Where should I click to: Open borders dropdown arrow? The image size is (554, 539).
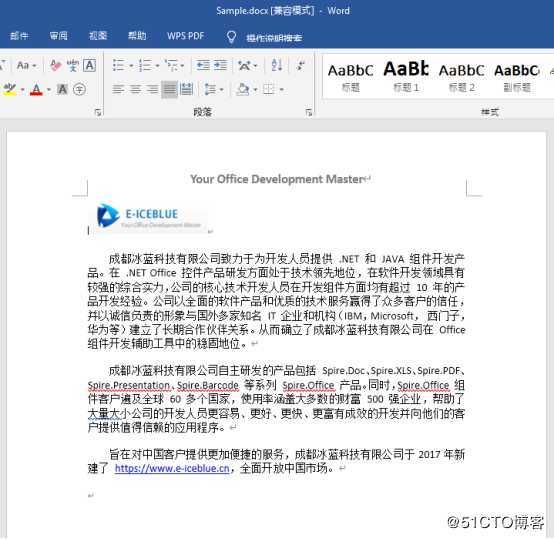282,89
